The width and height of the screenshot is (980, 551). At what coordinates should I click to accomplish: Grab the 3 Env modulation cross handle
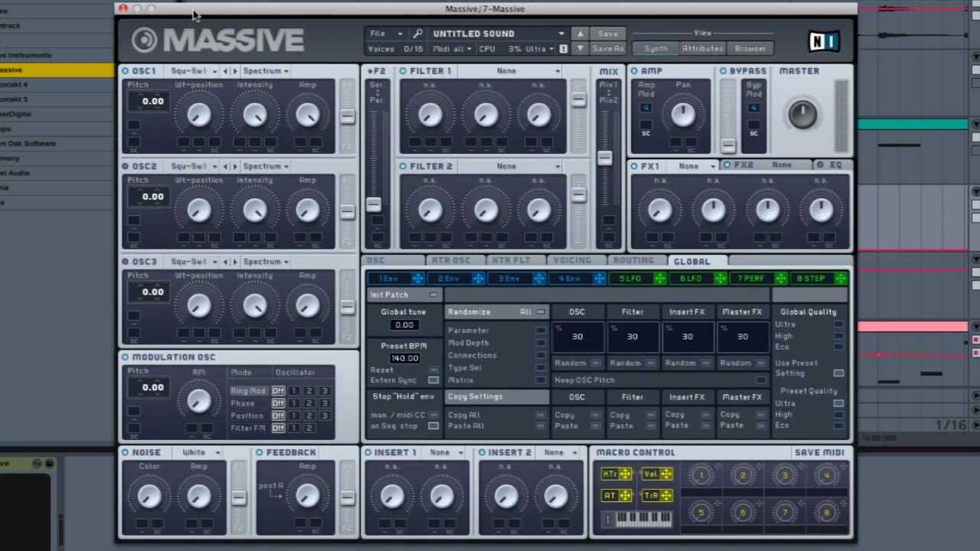click(538, 279)
